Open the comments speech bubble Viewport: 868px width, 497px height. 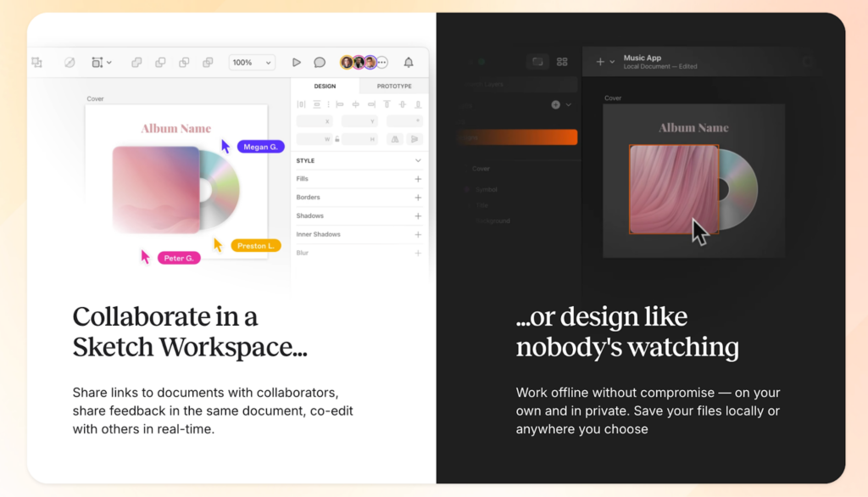click(x=320, y=63)
